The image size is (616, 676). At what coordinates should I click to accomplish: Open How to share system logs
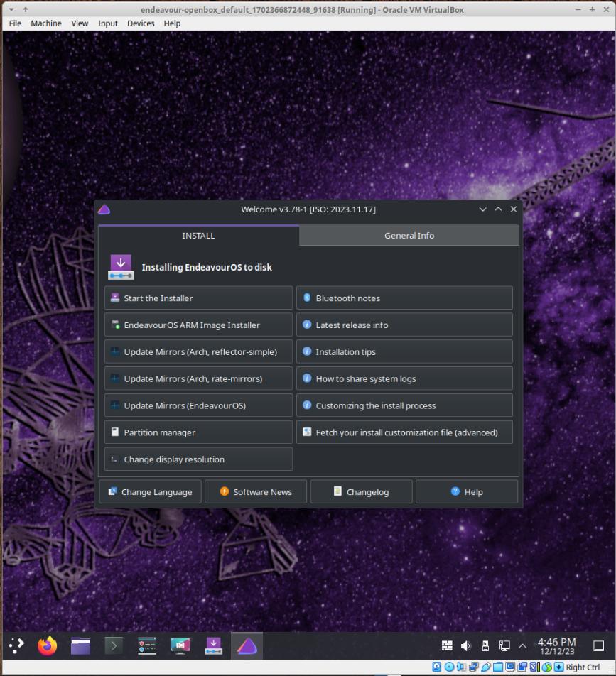coord(405,378)
